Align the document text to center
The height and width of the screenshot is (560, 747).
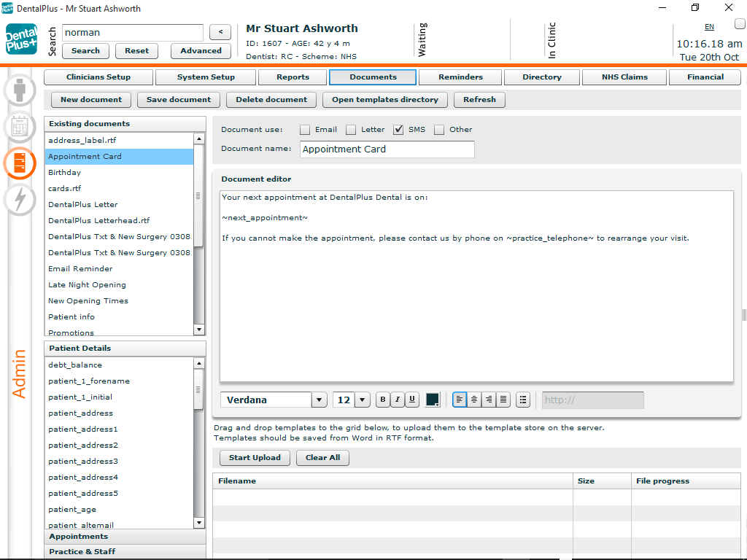click(473, 400)
